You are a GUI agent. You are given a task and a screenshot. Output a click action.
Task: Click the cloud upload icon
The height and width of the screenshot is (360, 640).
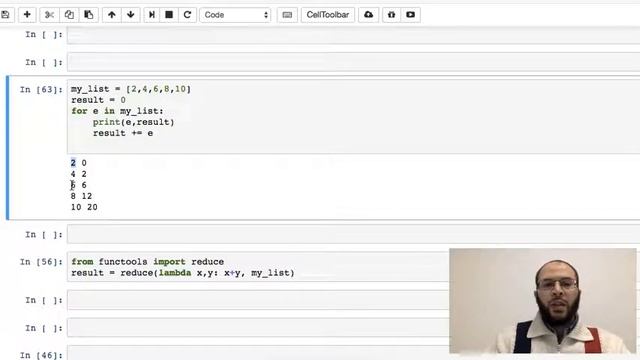pyautogui.click(x=369, y=15)
